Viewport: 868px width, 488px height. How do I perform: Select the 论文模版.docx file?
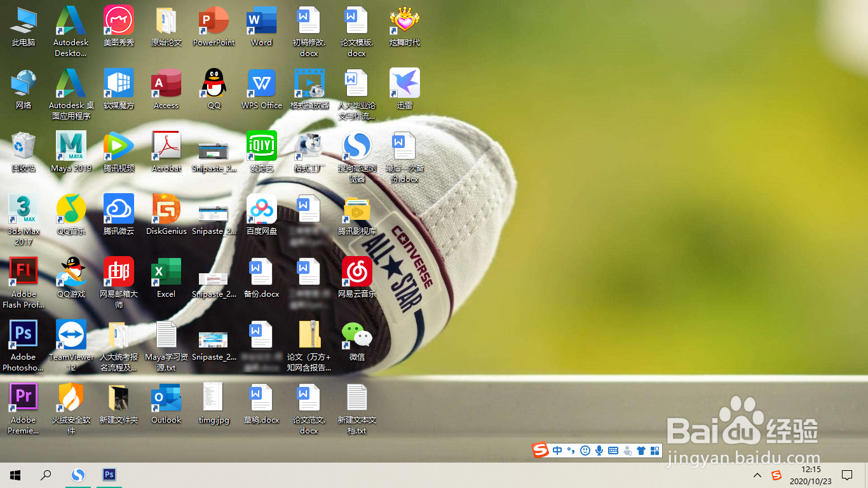click(357, 31)
